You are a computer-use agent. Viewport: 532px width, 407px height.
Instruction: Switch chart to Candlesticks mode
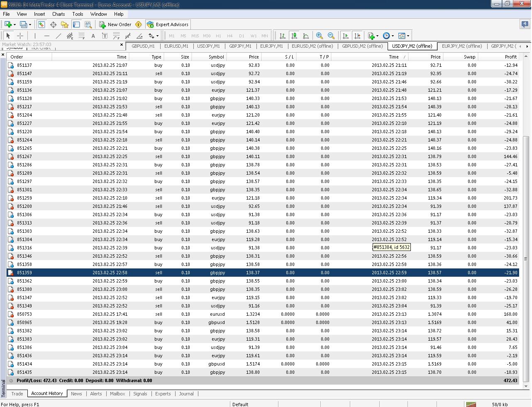[294, 36]
